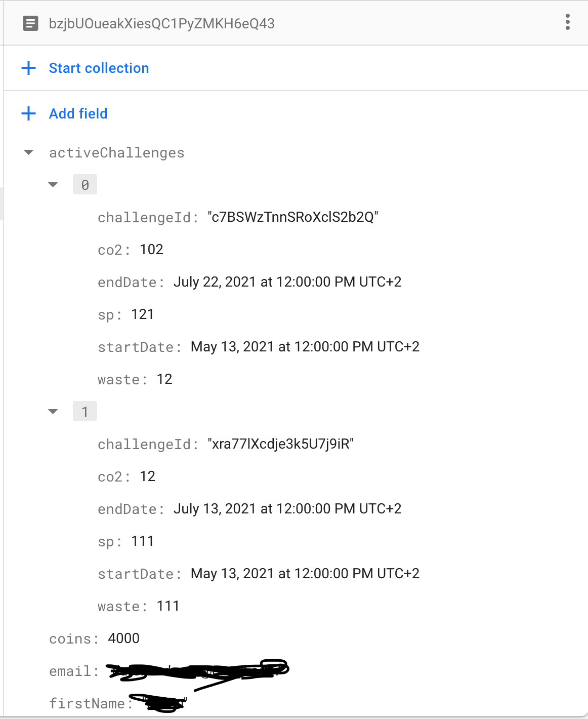Select the challengeId value xra77lXcdje3k5U7j9iR

point(280,444)
